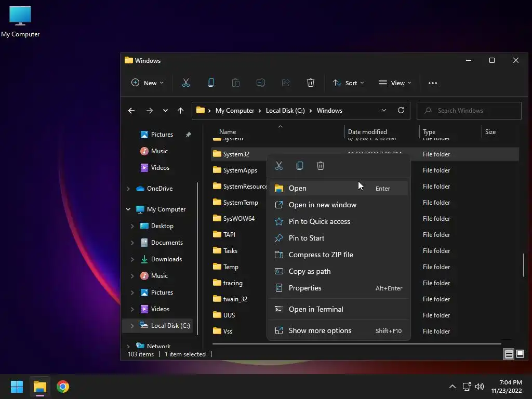Click the file list vertical scrollbar
Screen dimensions: 532x399
pos(524,264)
